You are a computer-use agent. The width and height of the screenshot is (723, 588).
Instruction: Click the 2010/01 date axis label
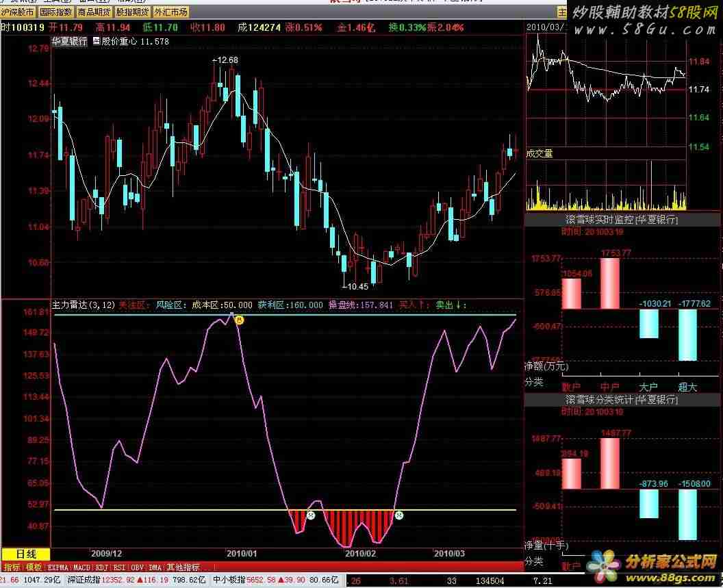(242, 553)
